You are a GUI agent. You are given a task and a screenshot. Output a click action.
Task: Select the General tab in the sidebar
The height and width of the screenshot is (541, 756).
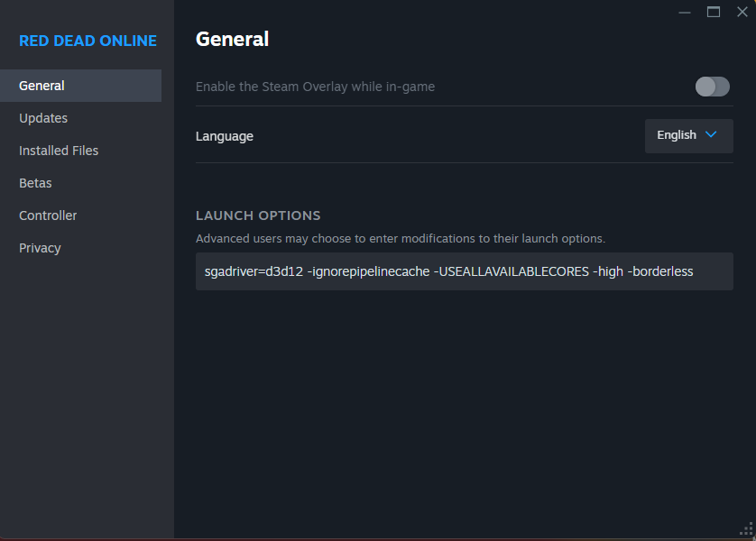point(42,86)
